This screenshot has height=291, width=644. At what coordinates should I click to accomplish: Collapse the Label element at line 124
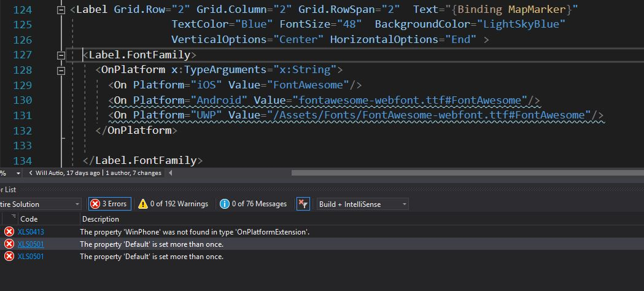(x=61, y=9)
